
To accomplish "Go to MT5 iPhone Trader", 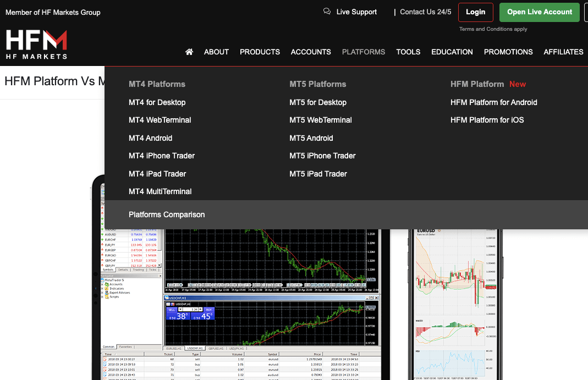I will click(x=322, y=156).
